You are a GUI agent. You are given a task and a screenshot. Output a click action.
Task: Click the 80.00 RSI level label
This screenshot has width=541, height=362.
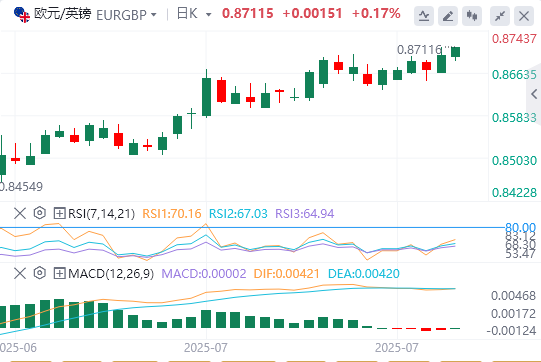tap(520, 227)
